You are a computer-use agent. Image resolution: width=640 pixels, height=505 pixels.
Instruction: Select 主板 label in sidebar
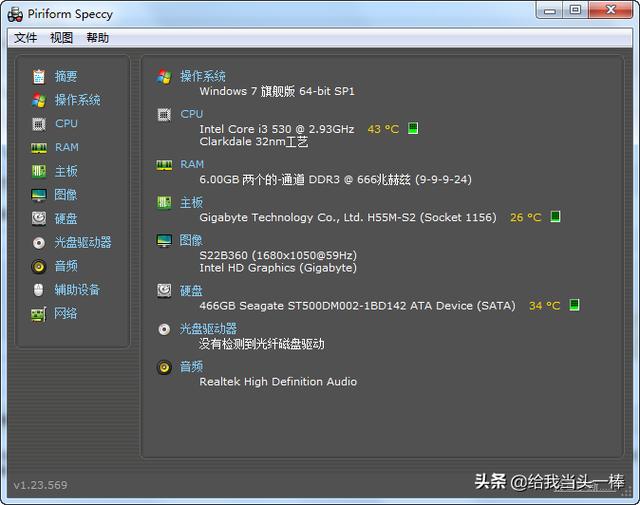click(66, 171)
